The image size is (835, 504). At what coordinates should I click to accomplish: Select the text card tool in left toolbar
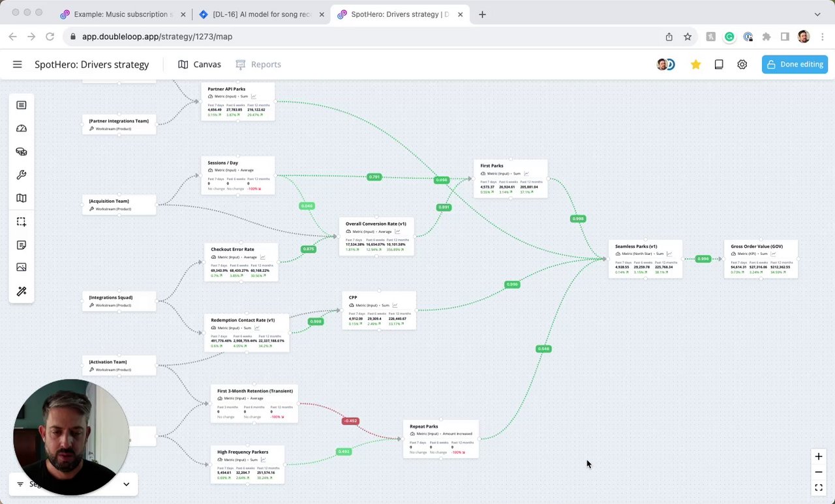point(22,105)
